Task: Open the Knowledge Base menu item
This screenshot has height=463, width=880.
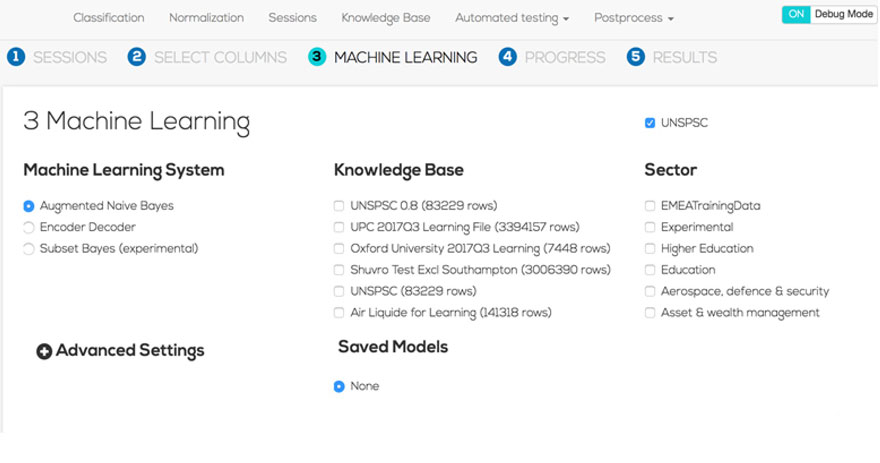Action: pyautogui.click(x=385, y=18)
